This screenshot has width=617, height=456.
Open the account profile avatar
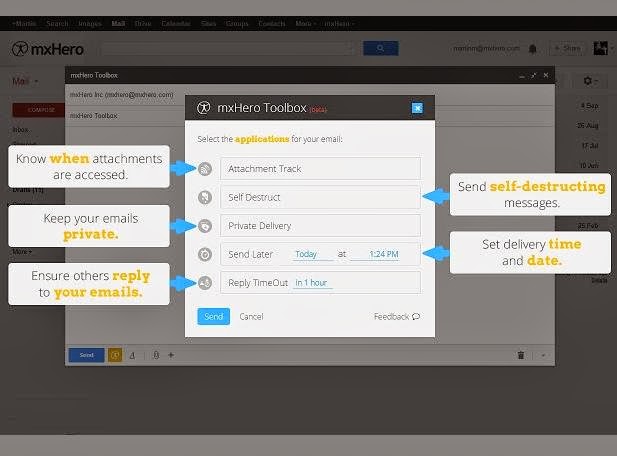[601, 48]
